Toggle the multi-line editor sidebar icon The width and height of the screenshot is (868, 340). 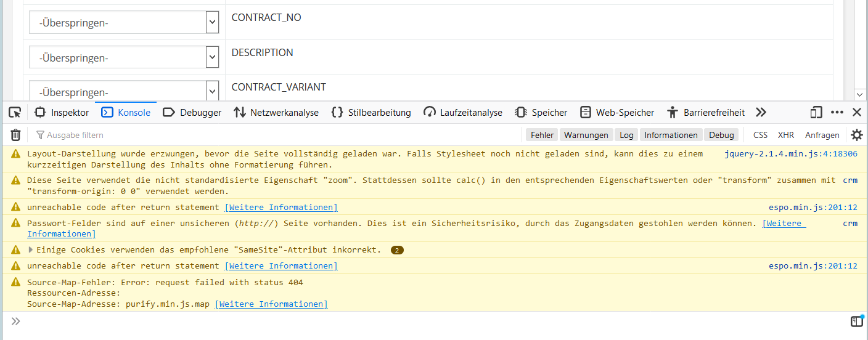click(x=856, y=321)
